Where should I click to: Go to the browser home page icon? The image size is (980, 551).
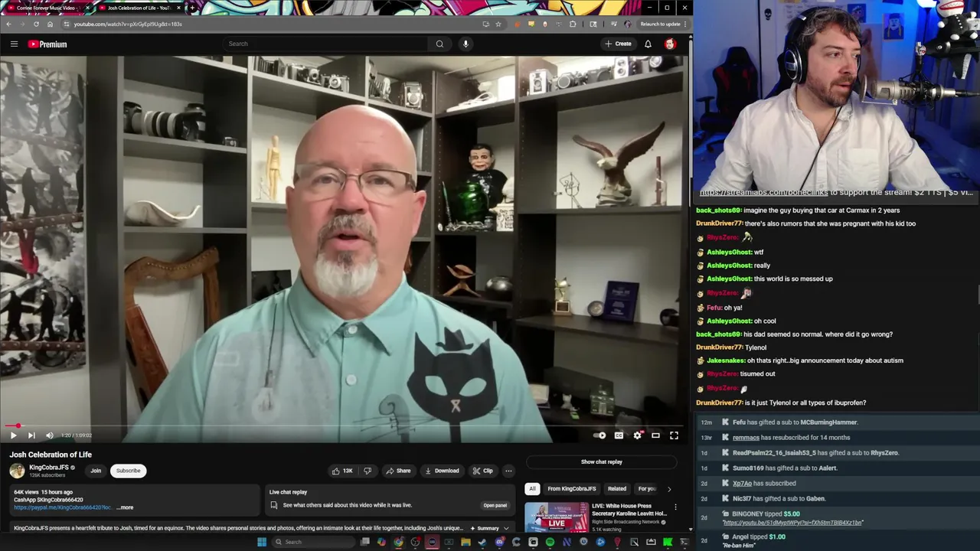point(50,24)
